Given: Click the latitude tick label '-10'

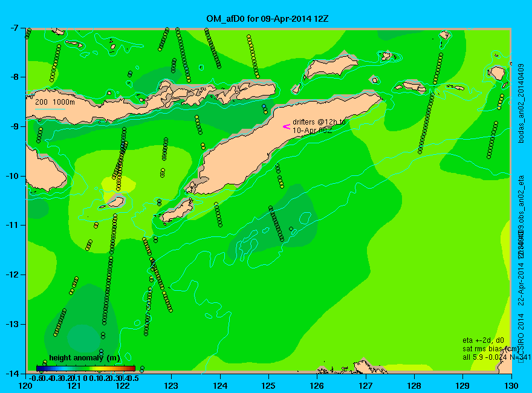Looking at the screenshot, I should pos(12,176).
